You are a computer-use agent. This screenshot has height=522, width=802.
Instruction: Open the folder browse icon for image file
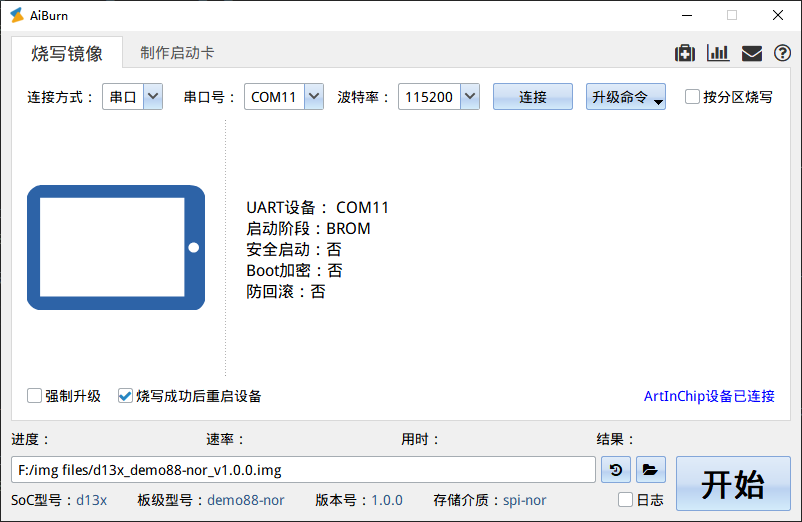(x=650, y=469)
